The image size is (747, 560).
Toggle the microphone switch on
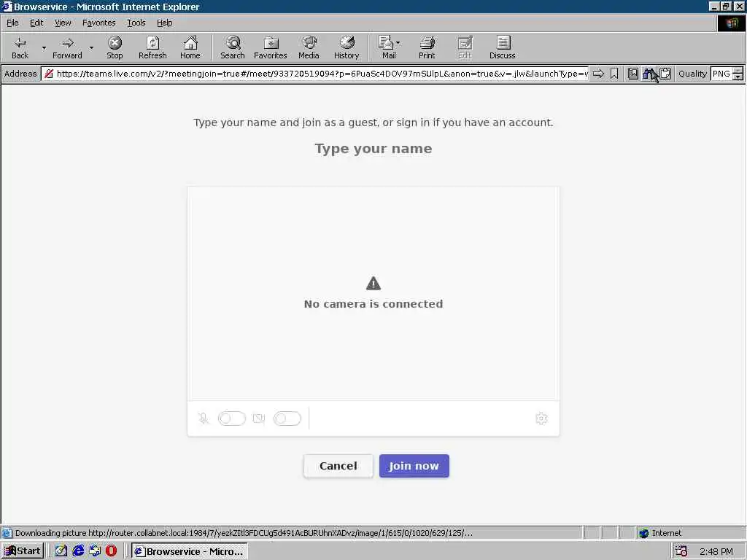[231, 419]
